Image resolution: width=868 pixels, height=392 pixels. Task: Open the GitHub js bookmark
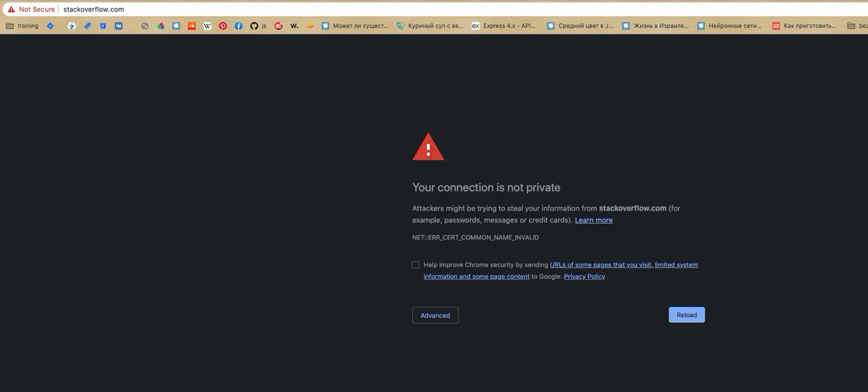(x=258, y=26)
